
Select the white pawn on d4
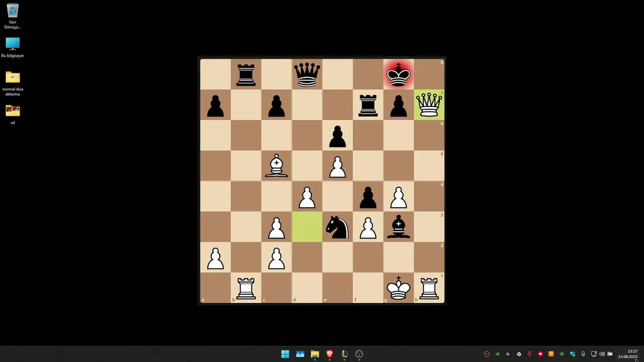tap(307, 197)
